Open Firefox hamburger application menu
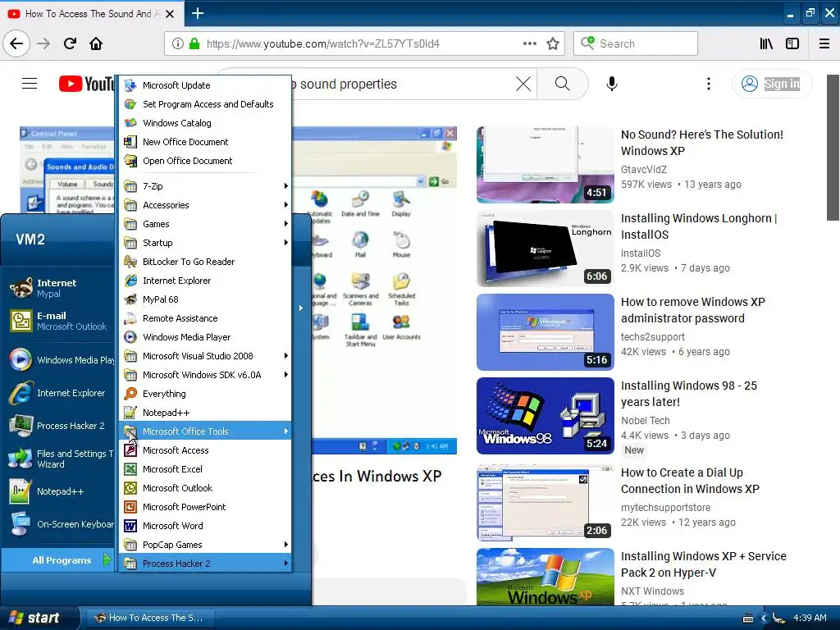 pyautogui.click(x=824, y=43)
